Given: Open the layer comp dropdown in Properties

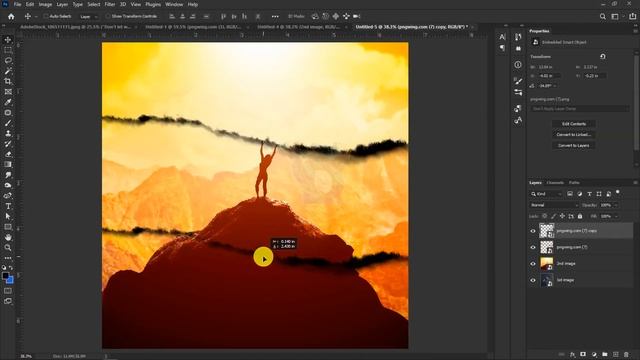Looking at the screenshot, I should click(x=580, y=109).
